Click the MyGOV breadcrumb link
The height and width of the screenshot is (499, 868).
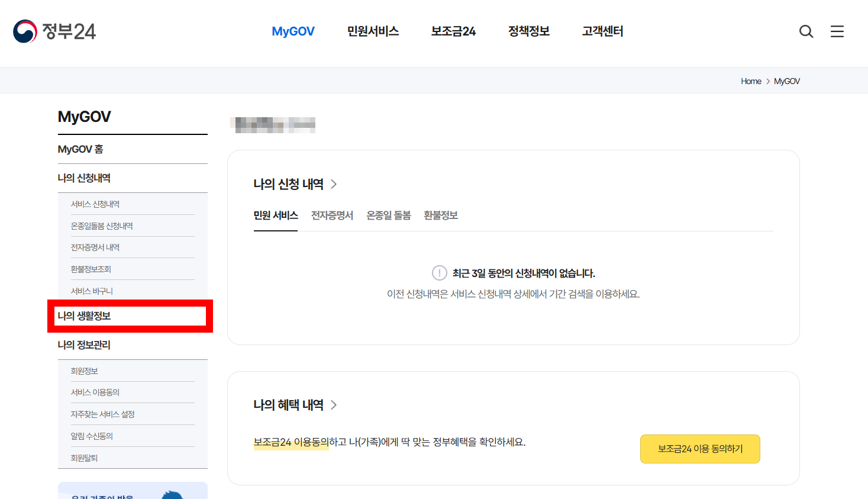click(787, 81)
